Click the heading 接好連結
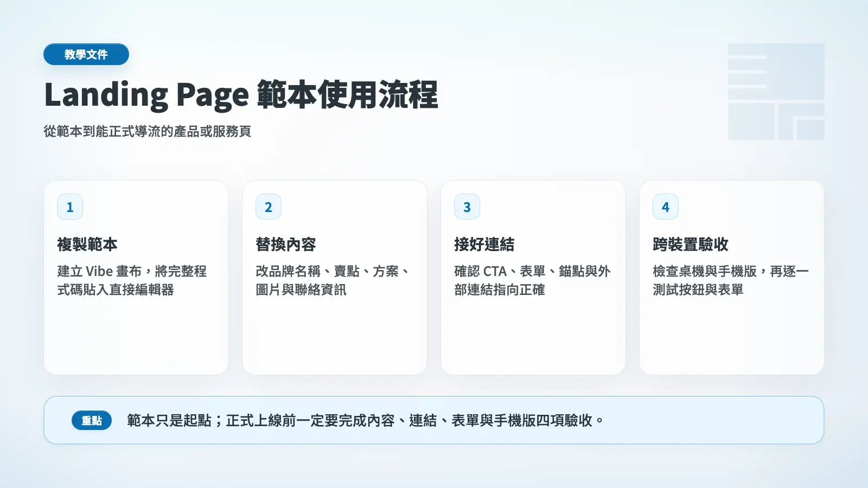Image resolution: width=868 pixels, height=488 pixels. [x=484, y=245]
